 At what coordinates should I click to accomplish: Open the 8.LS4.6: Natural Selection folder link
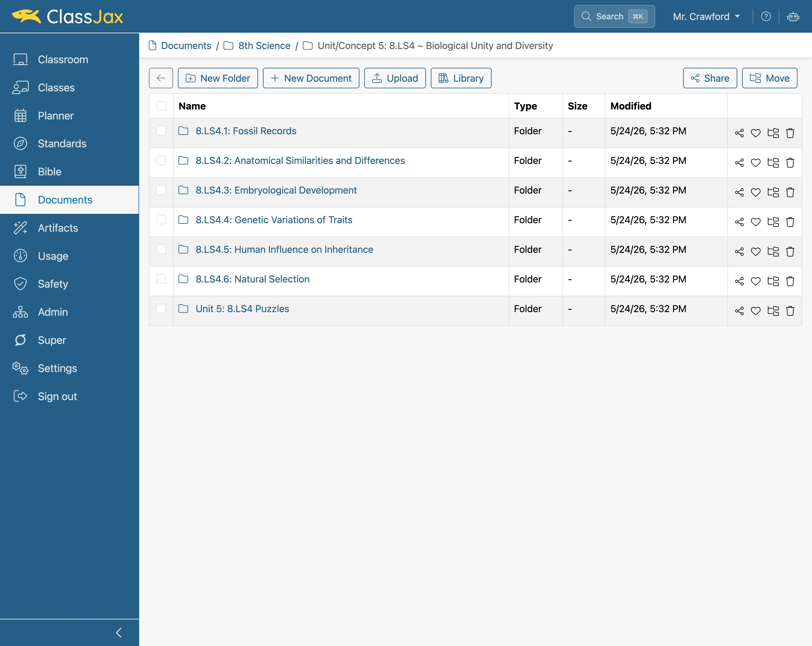click(x=252, y=279)
